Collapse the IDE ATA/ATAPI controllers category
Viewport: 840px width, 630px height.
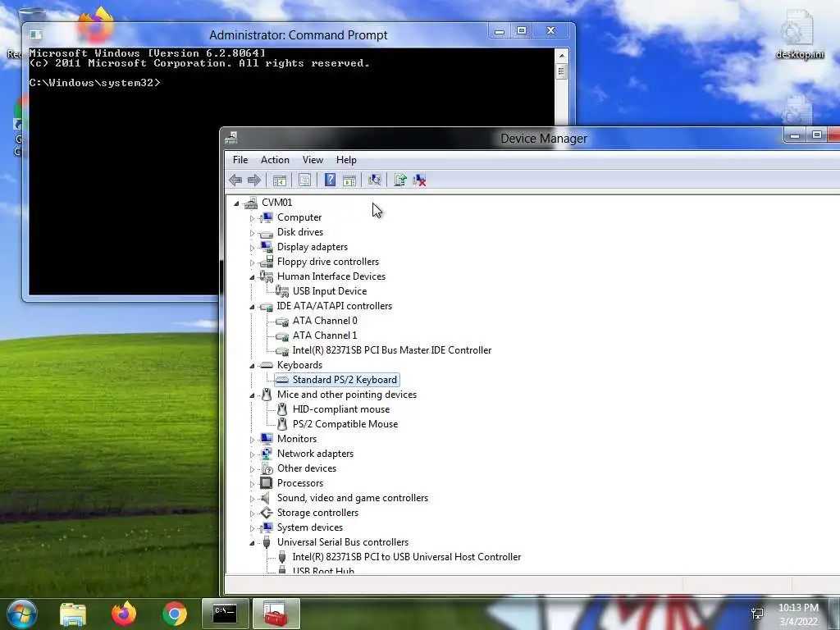252,307
